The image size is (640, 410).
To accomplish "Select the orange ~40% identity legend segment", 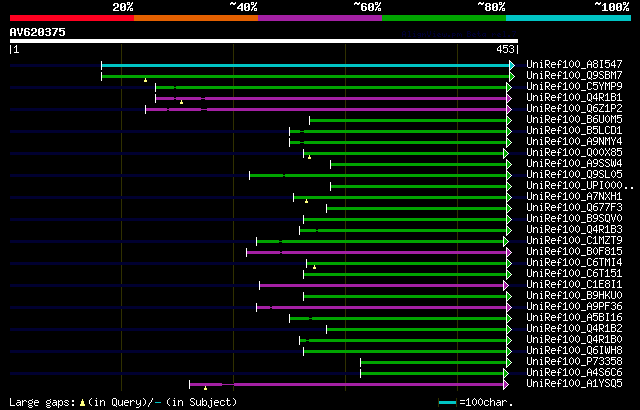I will pos(196,18).
